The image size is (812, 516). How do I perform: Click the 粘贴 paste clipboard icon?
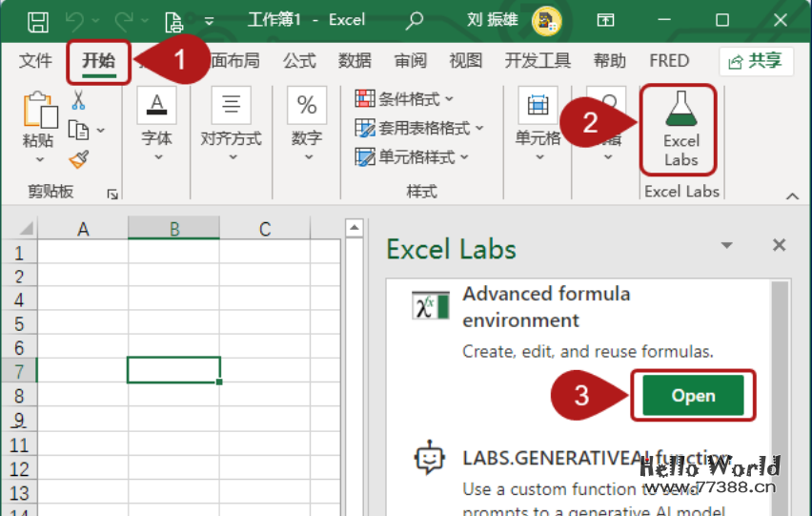40,110
